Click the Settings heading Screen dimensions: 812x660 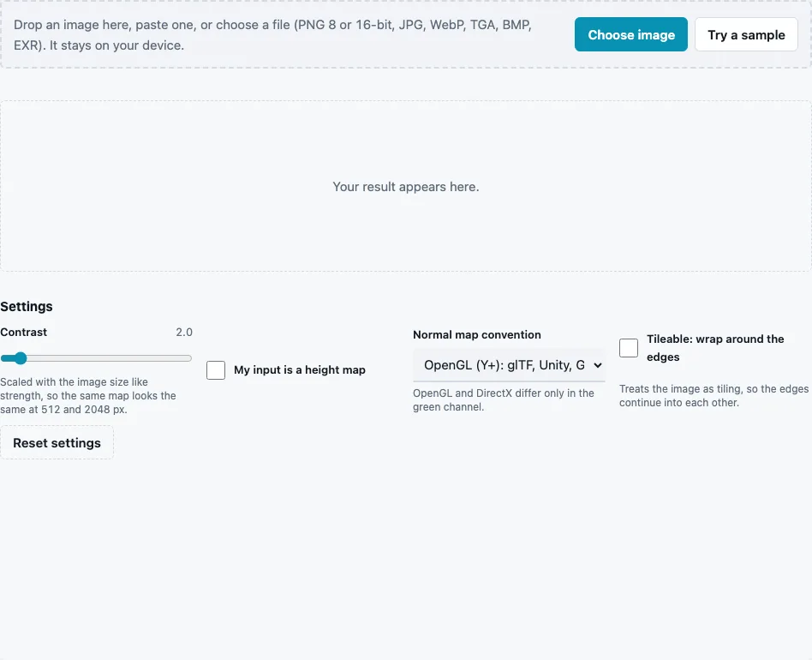point(27,306)
